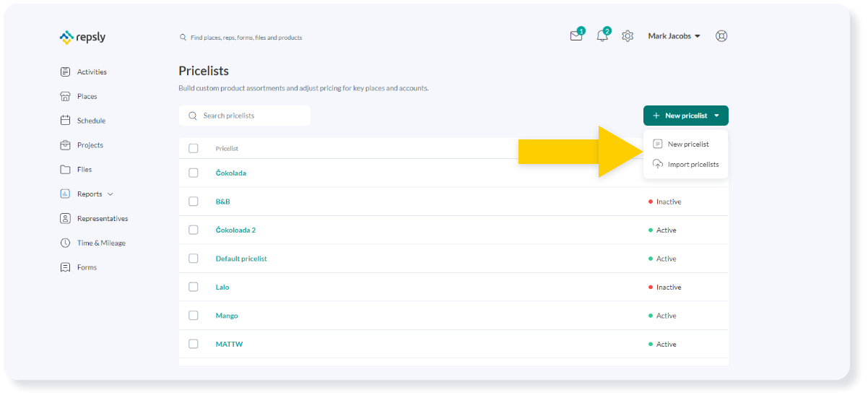This screenshot has height=398, width=868.
Task: Open the Places store icon
Action: click(x=65, y=96)
